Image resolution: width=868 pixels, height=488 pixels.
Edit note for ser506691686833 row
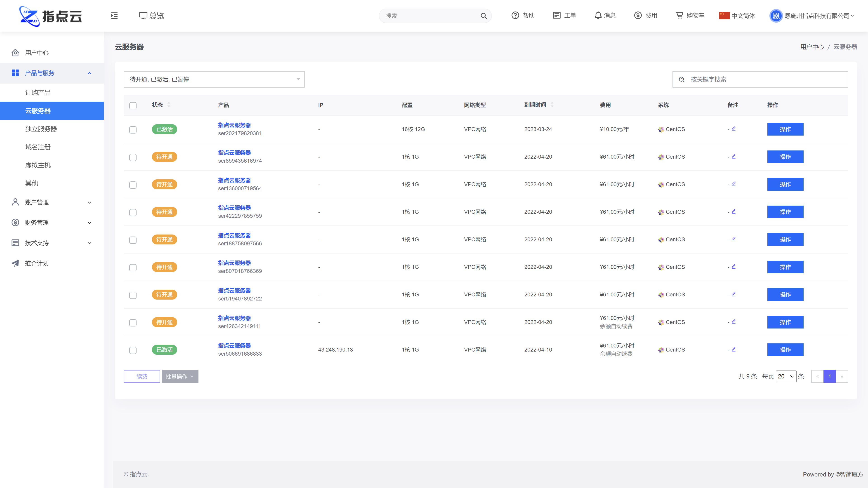(734, 349)
